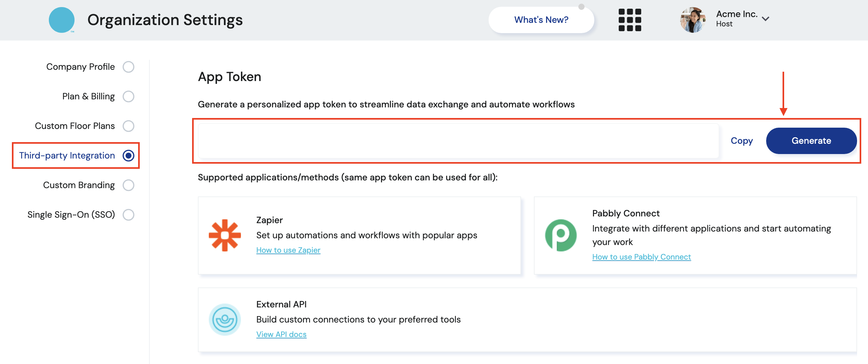Click the notification dot on What's New
The width and height of the screenshot is (868, 364).
tap(581, 7)
